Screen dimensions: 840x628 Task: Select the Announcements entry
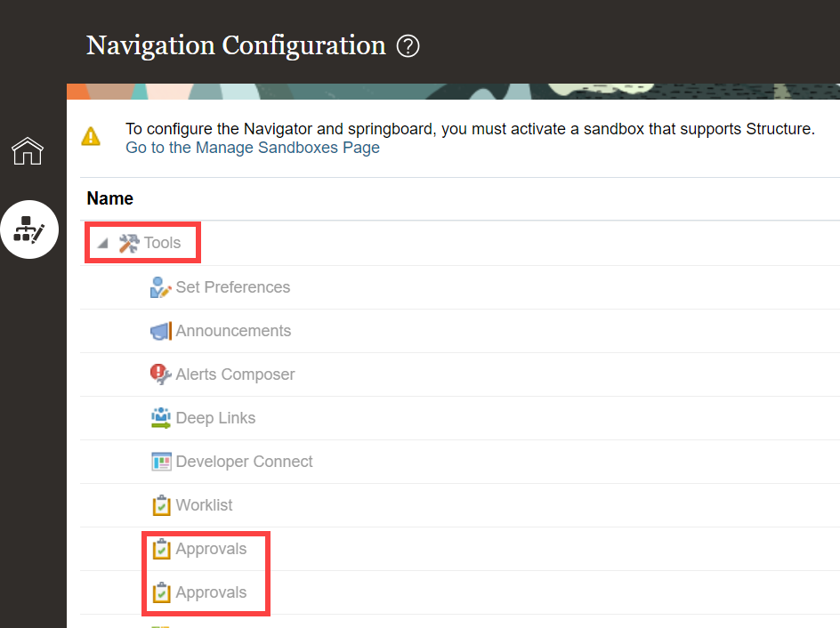pyautogui.click(x=234, y=330)
